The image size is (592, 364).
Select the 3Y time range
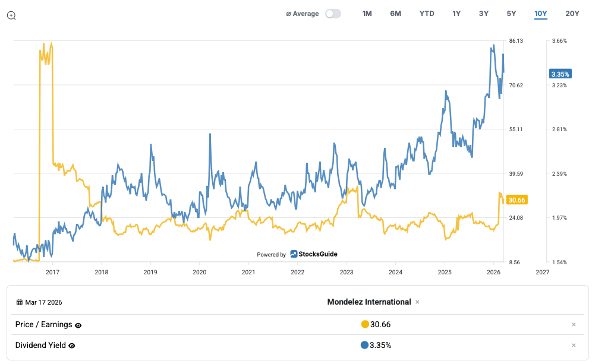(483, 14)
